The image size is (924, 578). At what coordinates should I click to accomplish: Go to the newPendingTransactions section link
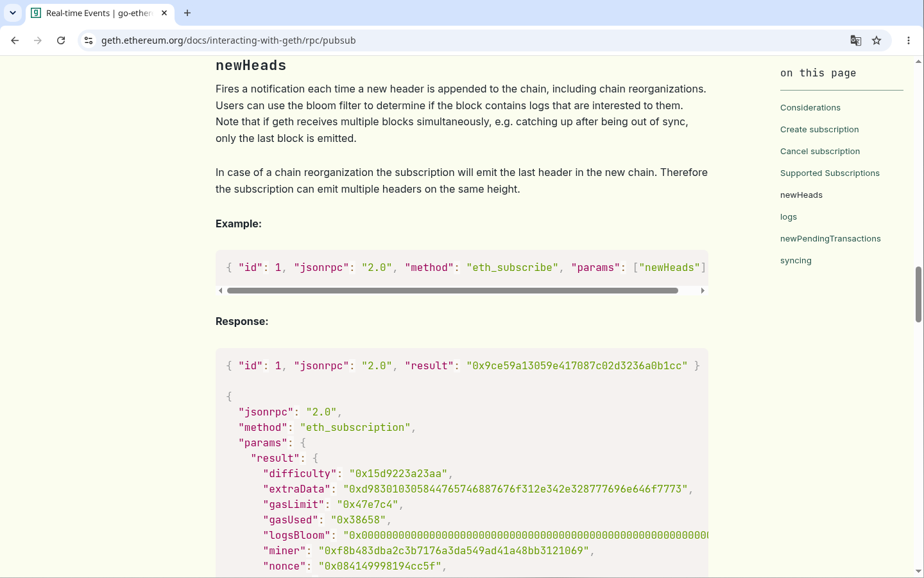(x=830, y=238)
